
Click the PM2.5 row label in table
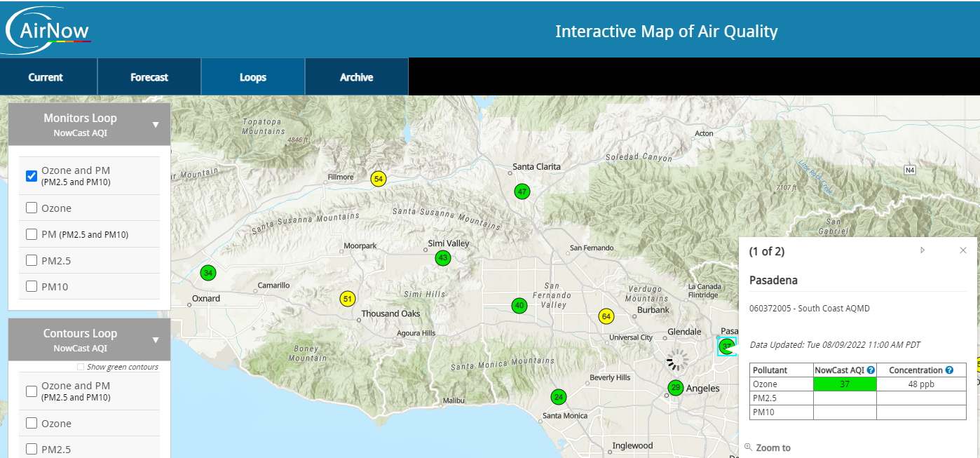click(765, 398)
